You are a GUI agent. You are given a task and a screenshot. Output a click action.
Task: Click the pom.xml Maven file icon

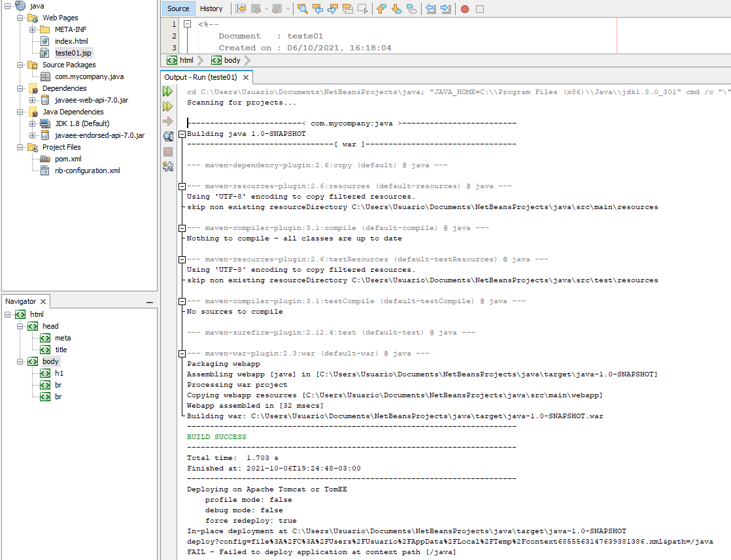[44, 159]
